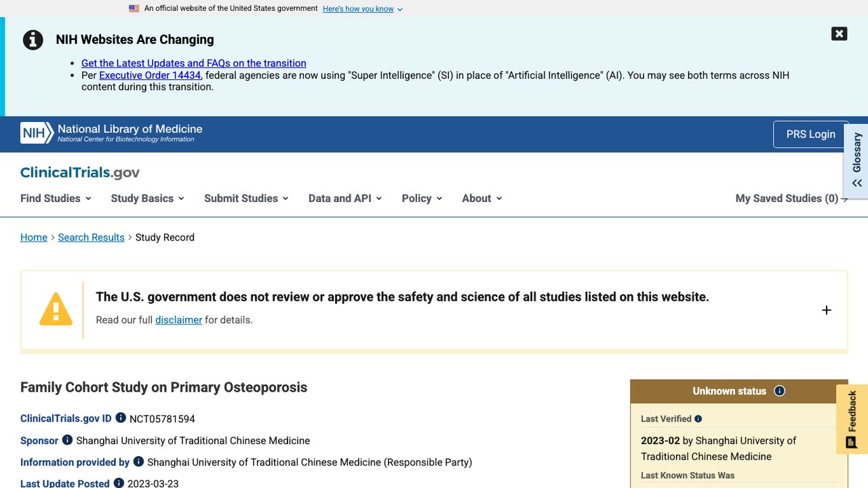This screenshot has height=488, width=868.
Task: Open the Data and API menu
Action: pyautogui.click(x=345, y=198)
